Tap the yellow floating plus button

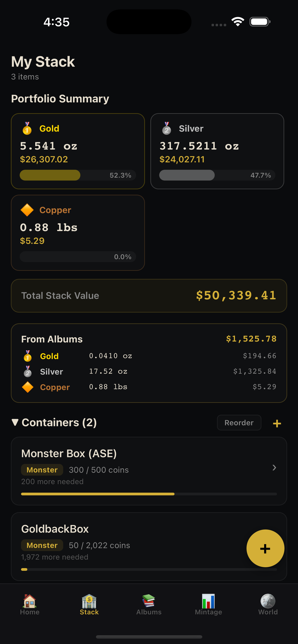[x=265, y=548]
